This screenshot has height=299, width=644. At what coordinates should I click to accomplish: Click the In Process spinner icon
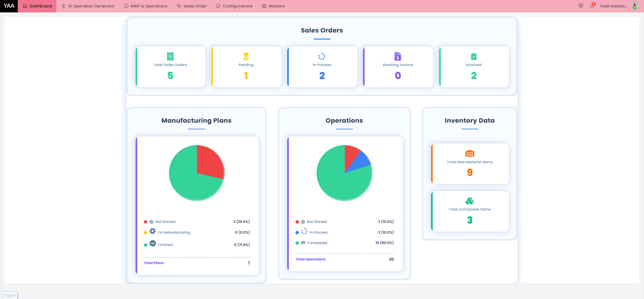coord(322,56)
